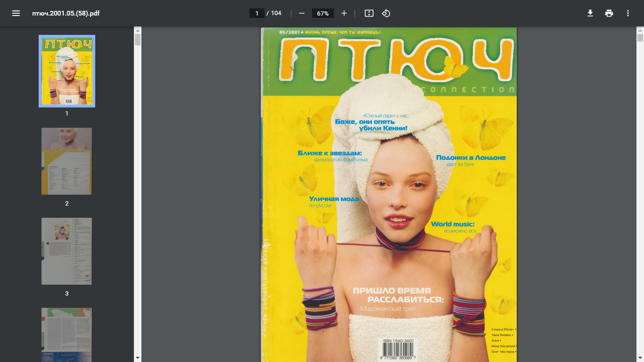This screenshot has height=362, width=644.
Task: Jump to page 3 thumbnail
Action: tap(67, 251)
